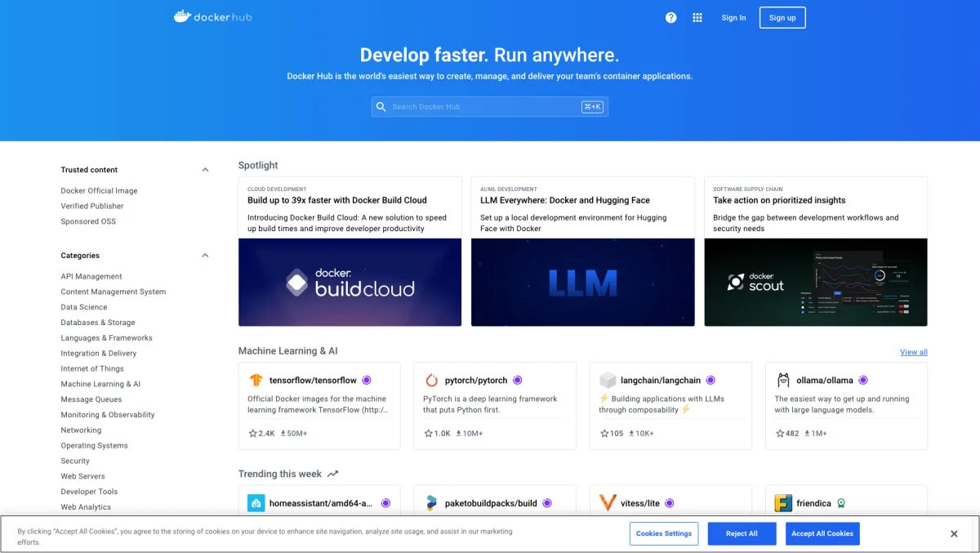Screen dimensions: 980x553
Task: Open the help question mark icon
Action: (671, 17)
